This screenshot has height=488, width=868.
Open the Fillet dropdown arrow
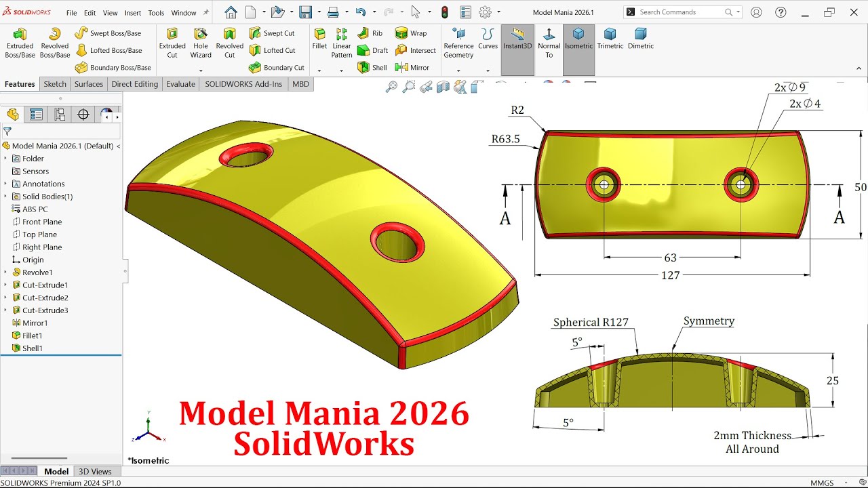[x=319, y=70]
